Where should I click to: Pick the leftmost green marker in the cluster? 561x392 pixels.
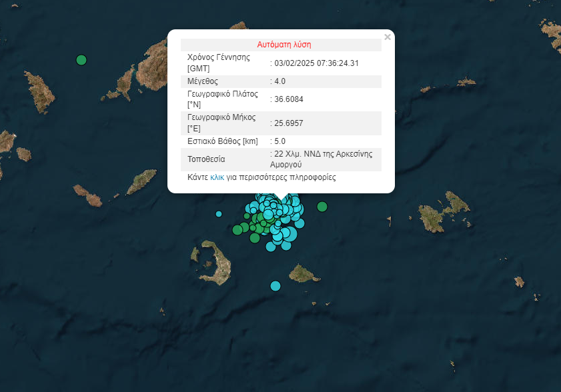tap(237, 230)
